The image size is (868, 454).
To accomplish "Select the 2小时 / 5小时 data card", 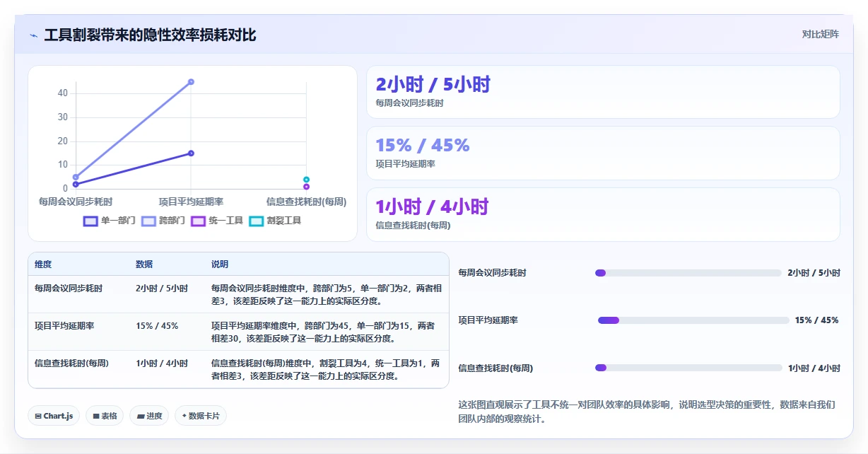I will tap(603, 92).
